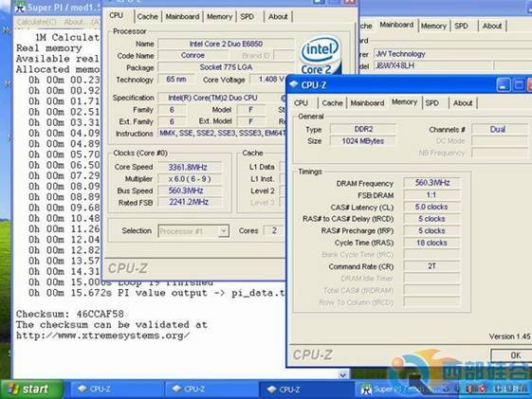Screen dimensions: 532x399
Task: Click the Package value "Socket 775 LGA"
Action: tap(226, 67)
